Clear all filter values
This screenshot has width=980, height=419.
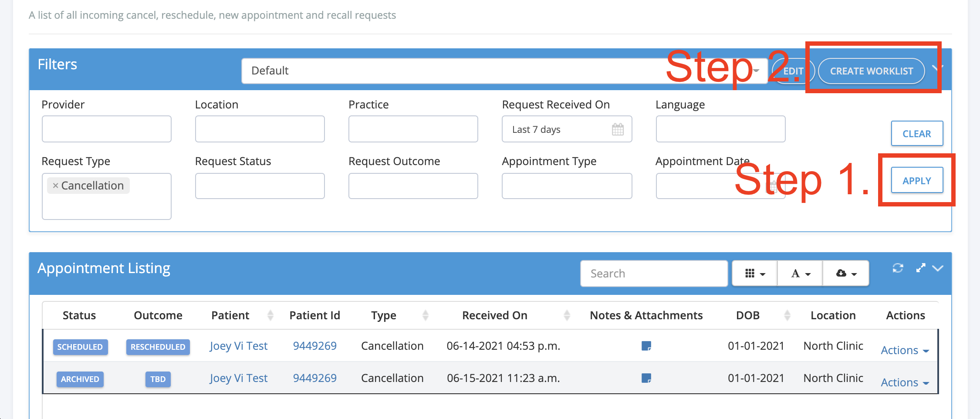click(x=917, y=133)
